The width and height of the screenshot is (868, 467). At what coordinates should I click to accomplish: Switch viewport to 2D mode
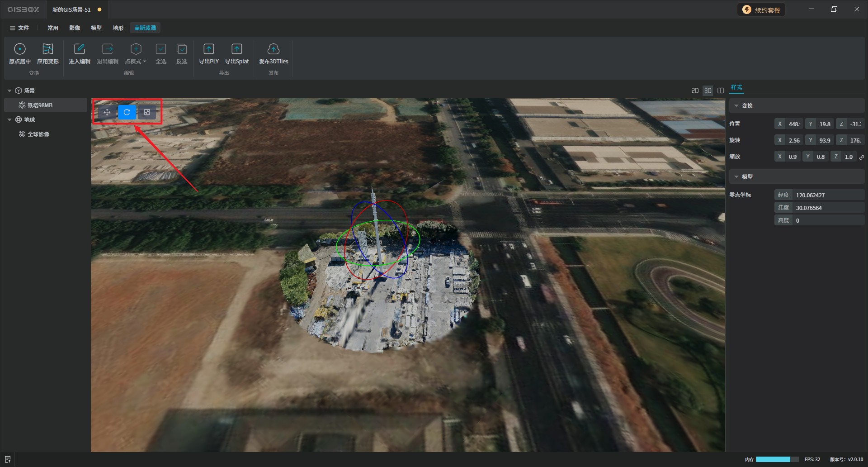pos(695,91)
